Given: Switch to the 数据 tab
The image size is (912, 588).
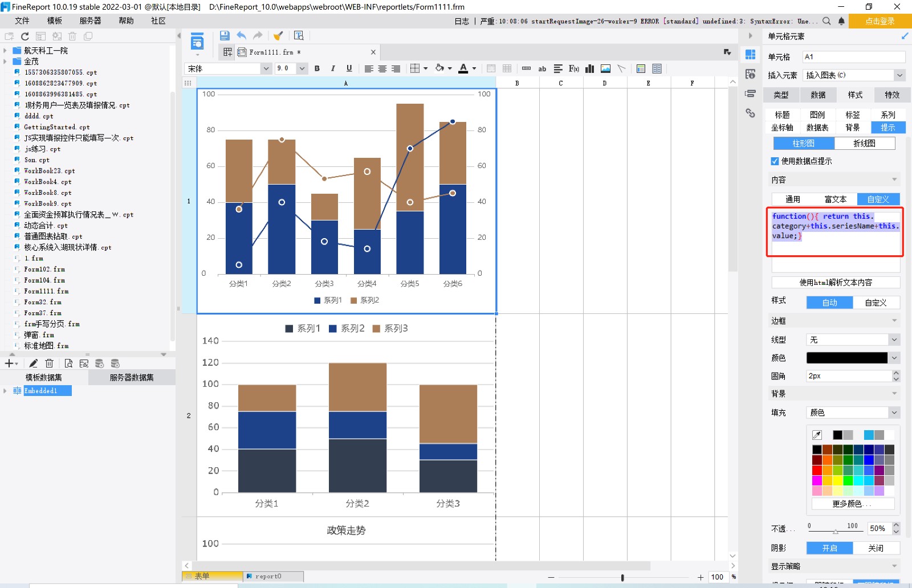Looking at the screenshot, I should (818, 95).
